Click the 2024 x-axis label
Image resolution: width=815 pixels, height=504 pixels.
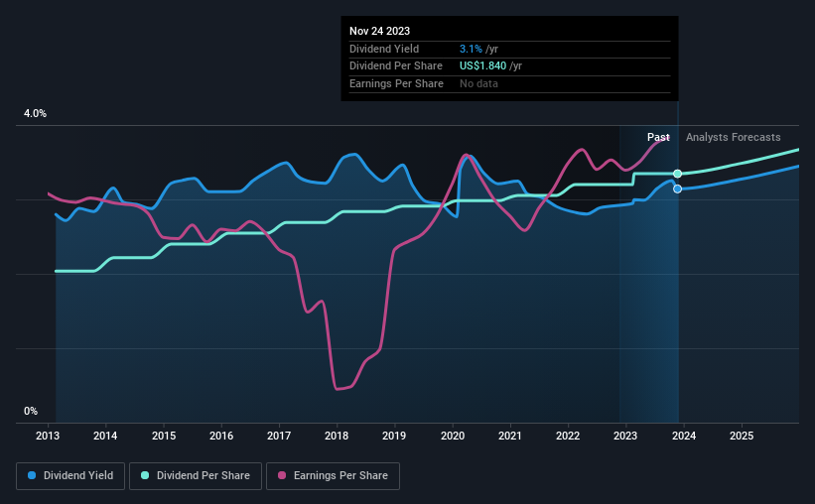684,436
